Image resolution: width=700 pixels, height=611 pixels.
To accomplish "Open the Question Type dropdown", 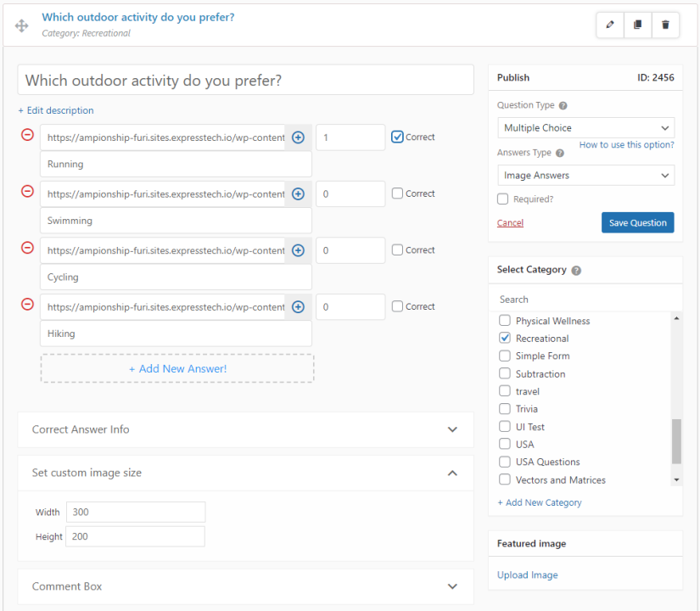I will (585, 126).
